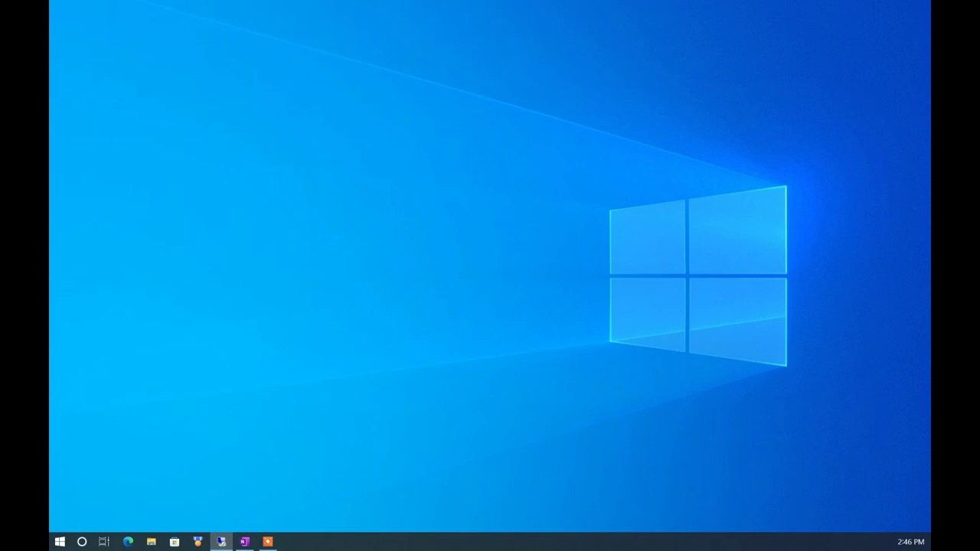Launch Microsoft Edge from the taskbar
The width and height of the screenshot is (980, 551).
pos(128,542)
